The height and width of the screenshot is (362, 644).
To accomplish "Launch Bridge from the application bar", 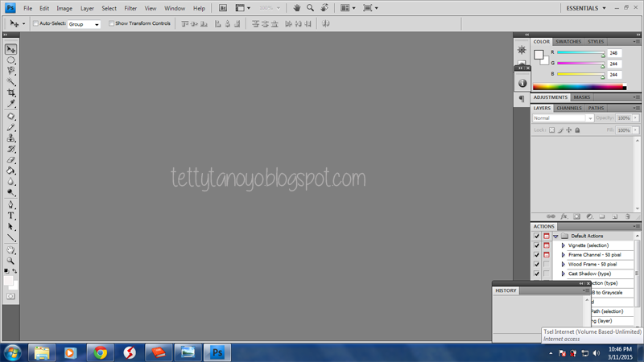I will (x=223, y=8).
